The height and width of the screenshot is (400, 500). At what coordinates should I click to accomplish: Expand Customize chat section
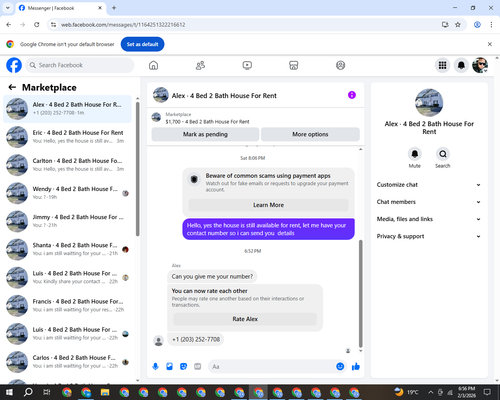pos(429,185)
